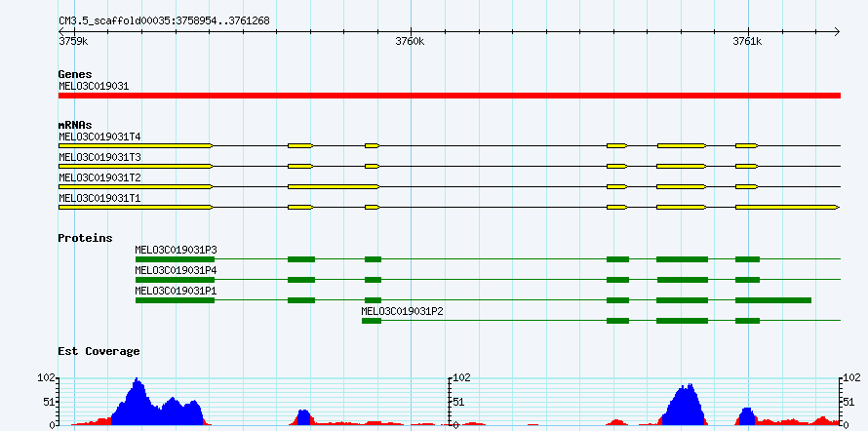Image resolution: width=868 pixels, height=431 pixels.
Task: Click the MELO3C019031T4 transcript label
Action: coord(99,137)
